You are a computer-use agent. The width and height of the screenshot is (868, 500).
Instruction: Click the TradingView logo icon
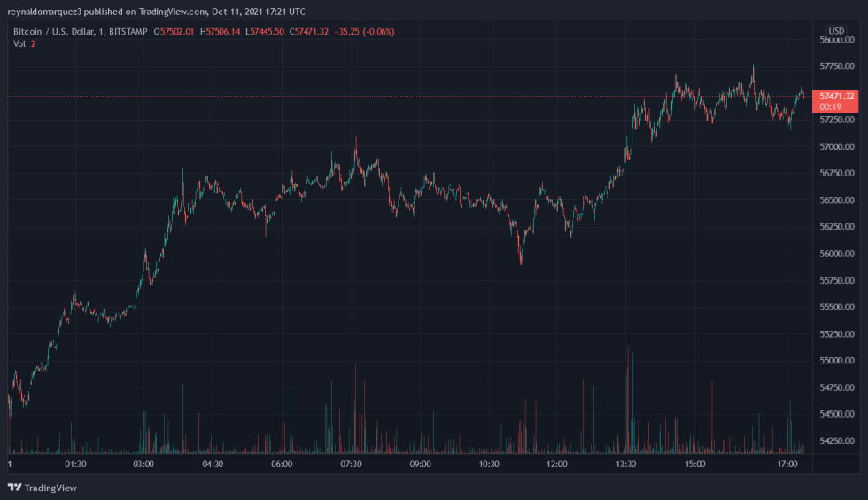14,488
